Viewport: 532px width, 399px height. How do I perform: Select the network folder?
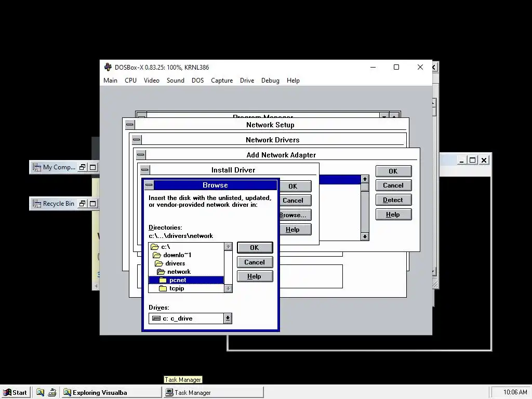(x=186, y=271)
